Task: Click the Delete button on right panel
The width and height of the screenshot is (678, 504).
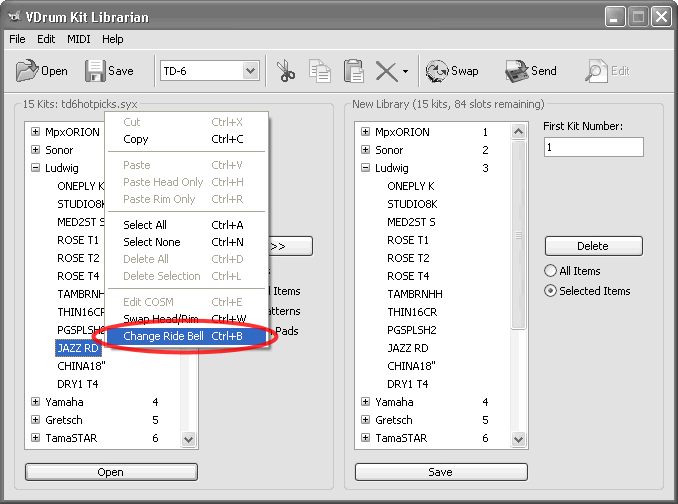Action: tap(593, 246)
